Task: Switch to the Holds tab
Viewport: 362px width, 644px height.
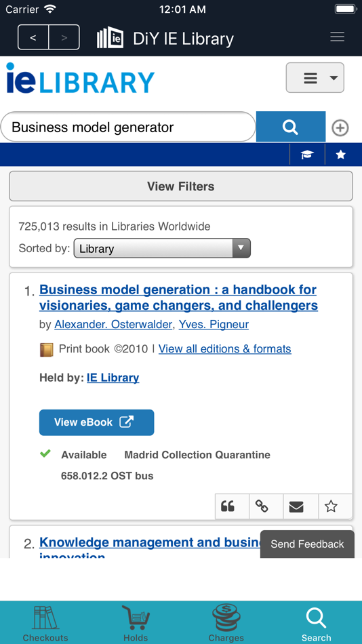Action: click(x=136, y=624)
